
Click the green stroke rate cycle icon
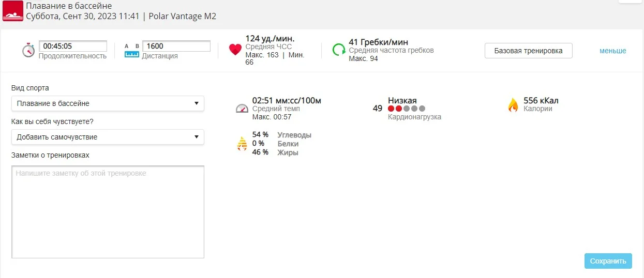(x=339, y=50)
